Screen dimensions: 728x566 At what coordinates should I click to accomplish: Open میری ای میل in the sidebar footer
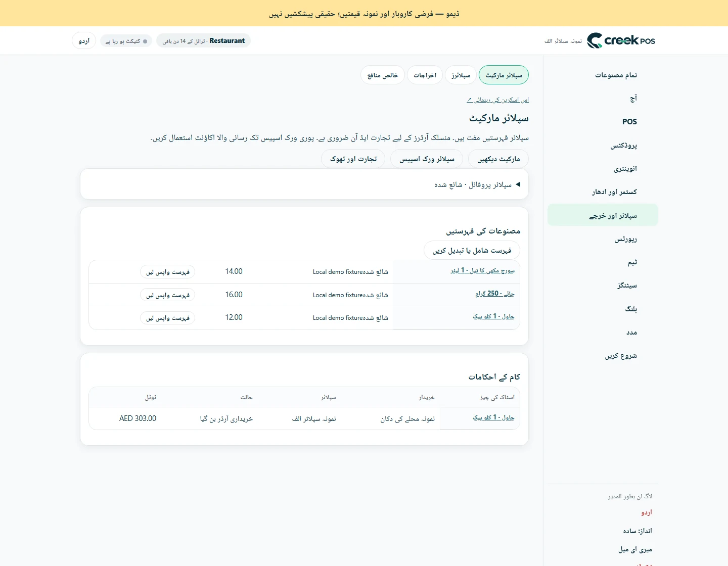click(x=635, y=550)
